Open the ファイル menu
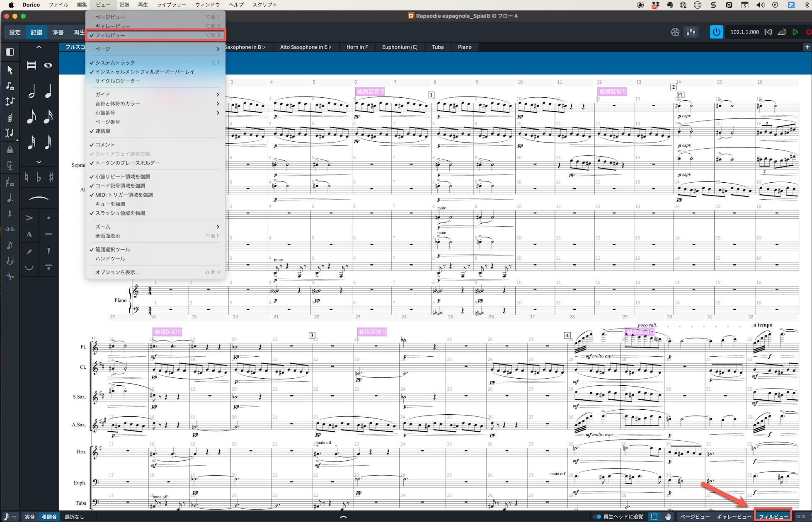The height and width of the screenshot is (522, 812). click(x=58, y=5)
